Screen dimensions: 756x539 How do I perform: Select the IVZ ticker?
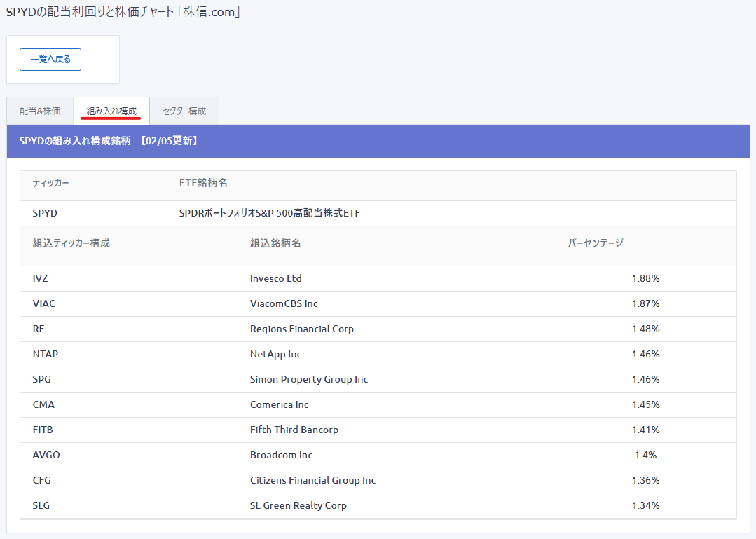coord(41,278)
